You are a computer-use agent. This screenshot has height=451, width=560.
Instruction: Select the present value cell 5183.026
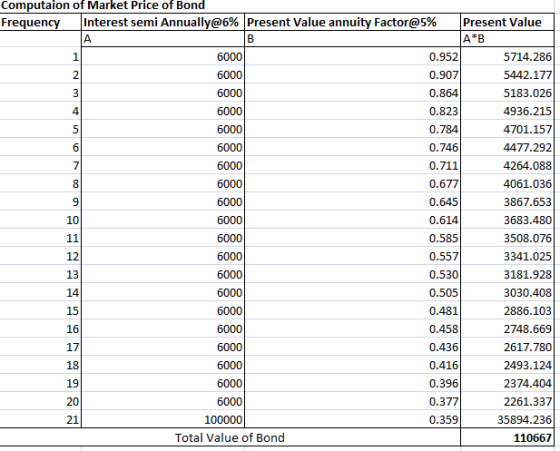click(508, 93)
